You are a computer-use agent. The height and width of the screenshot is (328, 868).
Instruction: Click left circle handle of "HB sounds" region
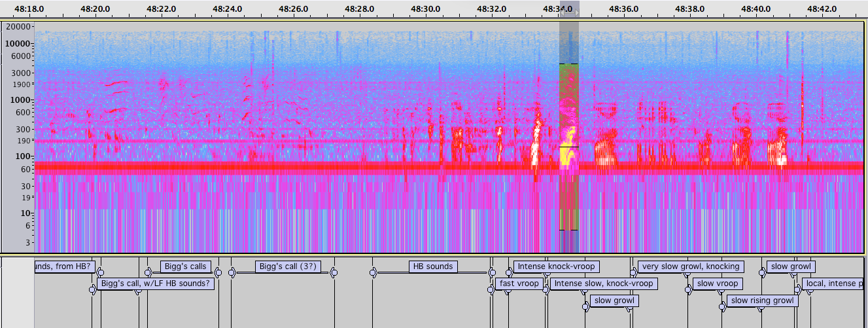[x=373, y=272]
